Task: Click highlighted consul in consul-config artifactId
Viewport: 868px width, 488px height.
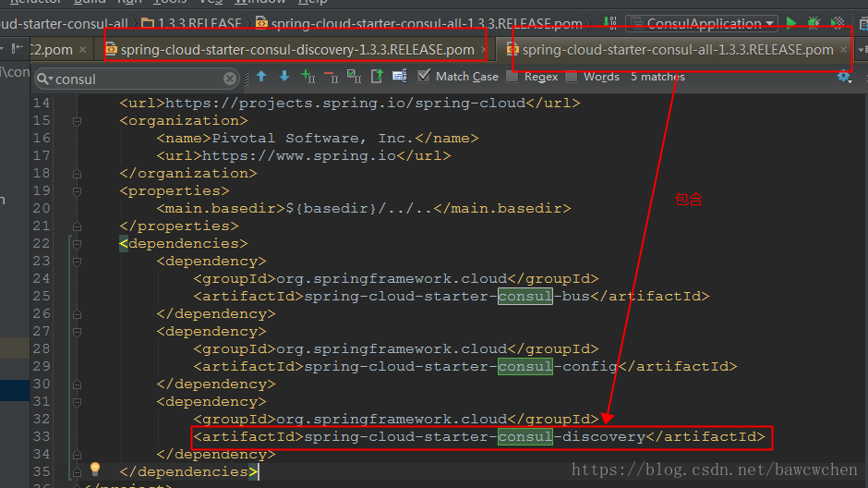Action: tap(524, 367)
